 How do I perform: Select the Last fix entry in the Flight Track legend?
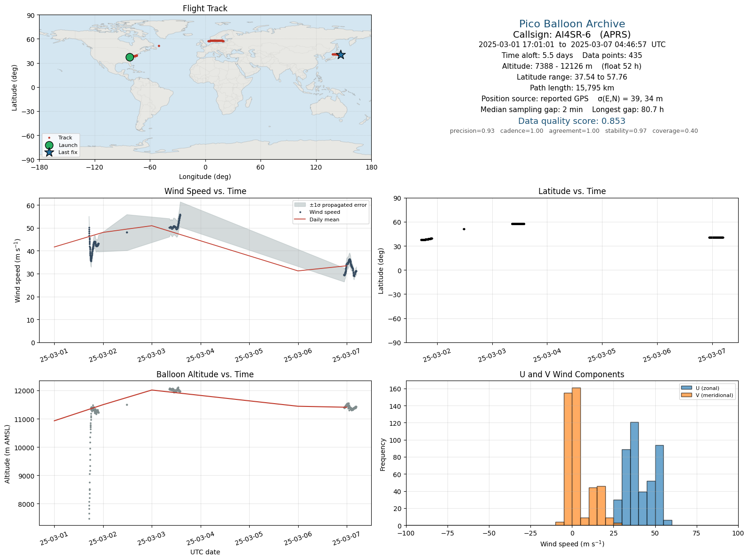(x=61, y=152)
